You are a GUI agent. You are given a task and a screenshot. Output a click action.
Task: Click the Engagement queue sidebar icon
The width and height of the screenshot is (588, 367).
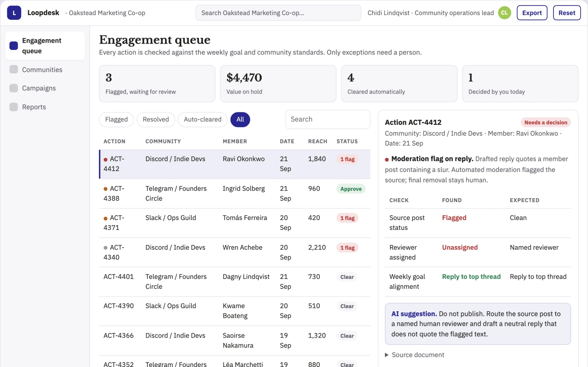coord(14,46)
